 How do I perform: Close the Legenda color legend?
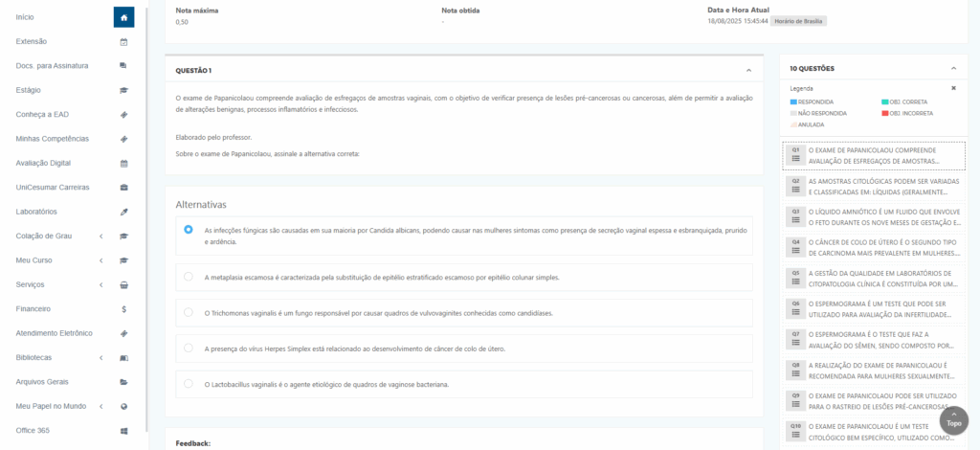tap(953, 88)
